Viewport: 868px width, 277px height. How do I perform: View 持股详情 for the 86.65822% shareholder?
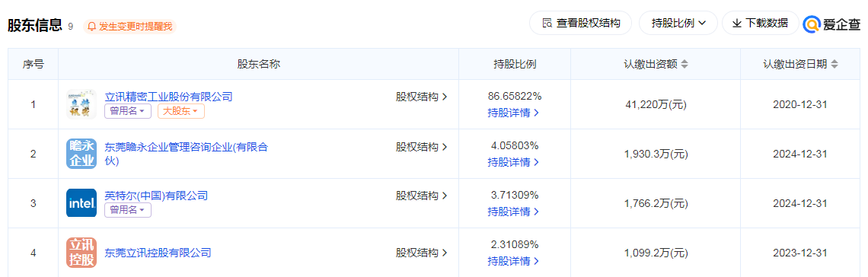coord(513,113)
